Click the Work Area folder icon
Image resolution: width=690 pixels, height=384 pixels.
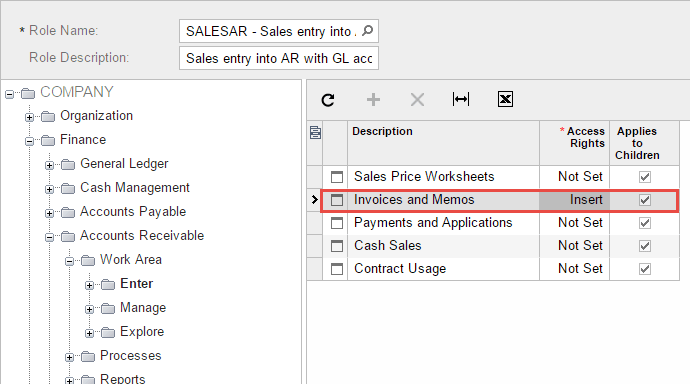88,260
